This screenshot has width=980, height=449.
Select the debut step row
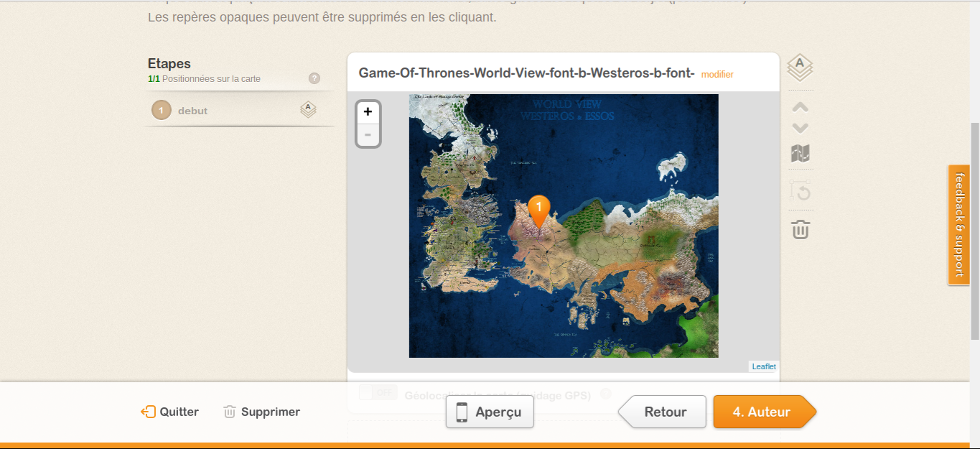pyautogui.click(x=239, y=110)
